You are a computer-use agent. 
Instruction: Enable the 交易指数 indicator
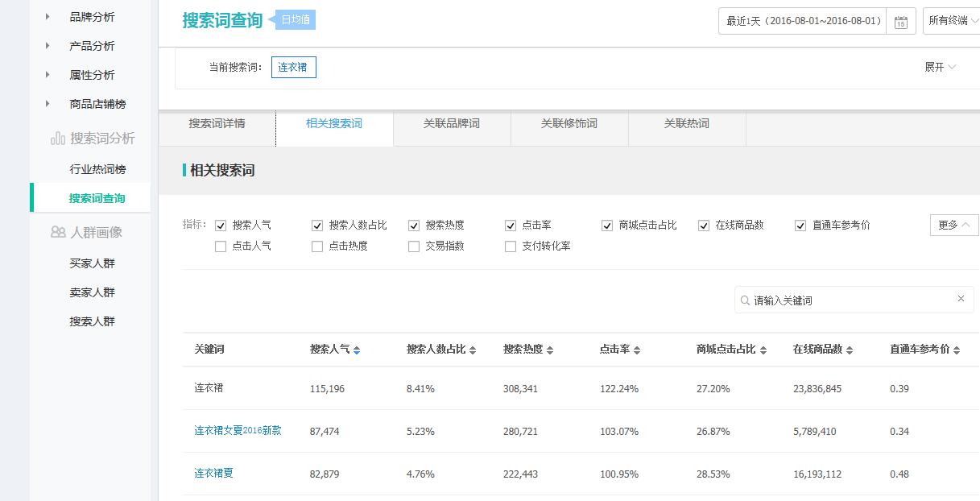point(414,246)
